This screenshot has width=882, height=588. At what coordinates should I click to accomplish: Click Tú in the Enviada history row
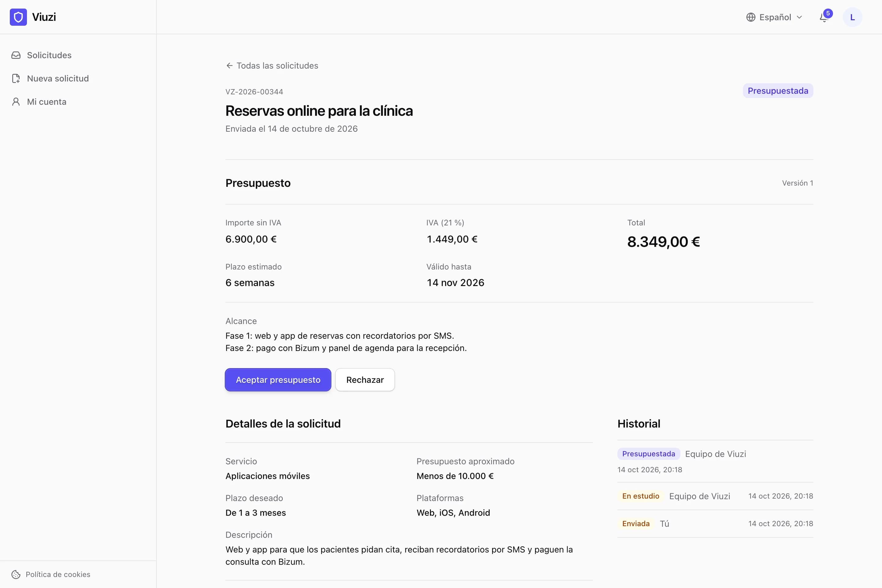[665, 523]
